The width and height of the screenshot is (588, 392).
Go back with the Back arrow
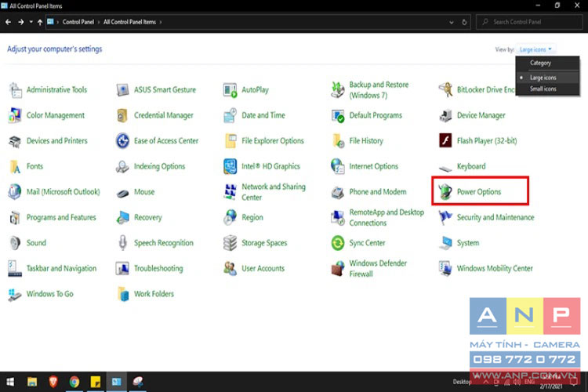click(9, 22)
